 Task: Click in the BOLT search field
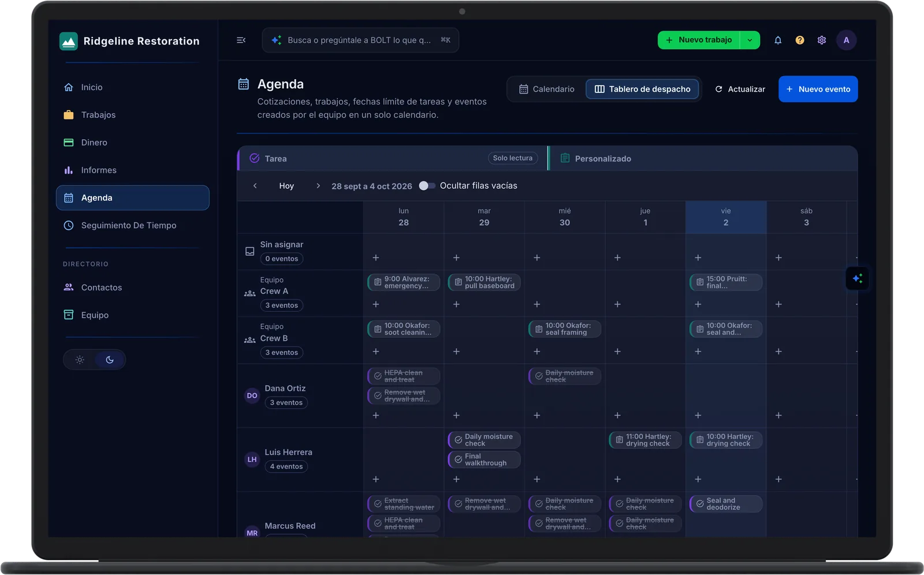360,40
